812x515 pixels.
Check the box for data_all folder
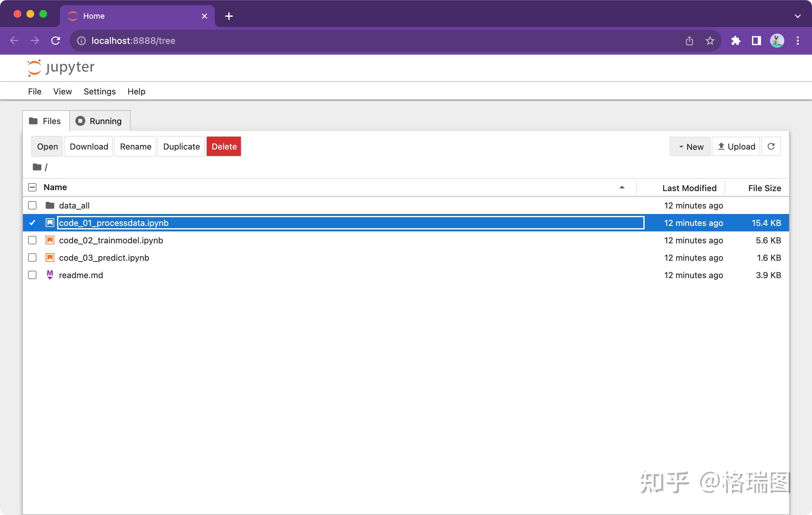point(32,205)
